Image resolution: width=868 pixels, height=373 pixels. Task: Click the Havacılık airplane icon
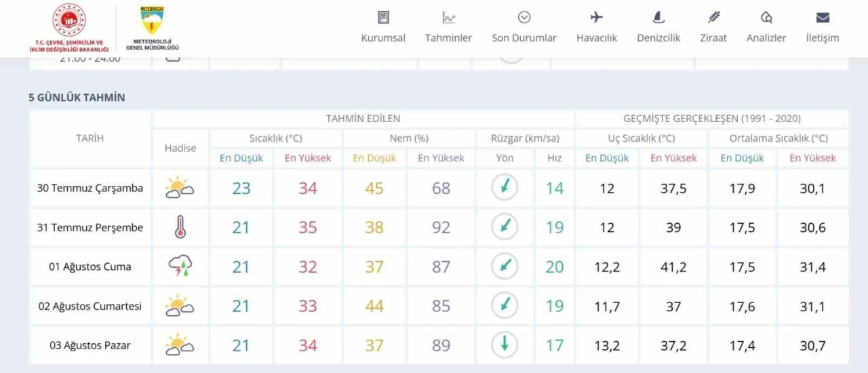point(596,18)
